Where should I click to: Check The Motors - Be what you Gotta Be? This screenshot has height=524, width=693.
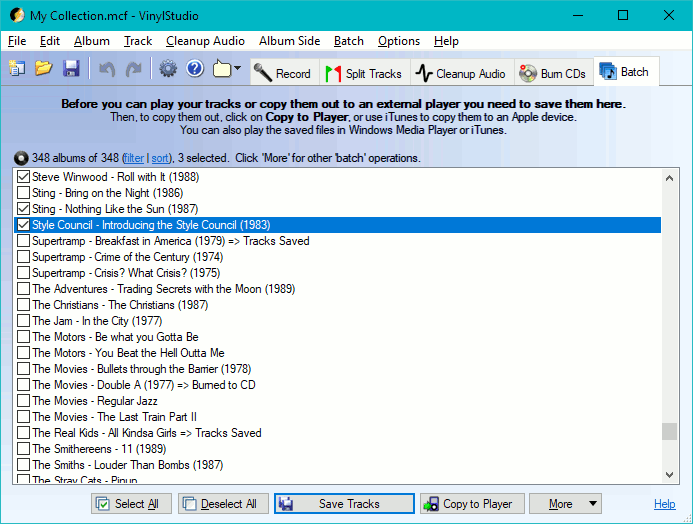[x=23, y=337]
